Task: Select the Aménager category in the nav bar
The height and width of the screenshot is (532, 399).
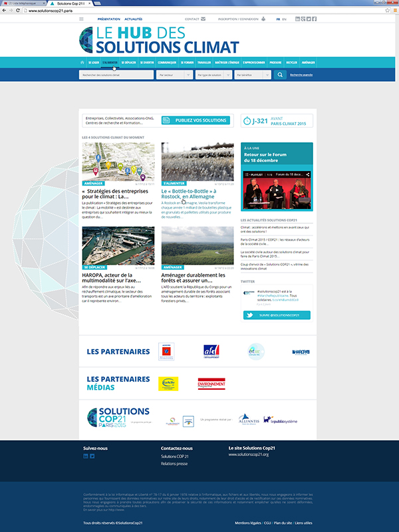Action: 308,63
